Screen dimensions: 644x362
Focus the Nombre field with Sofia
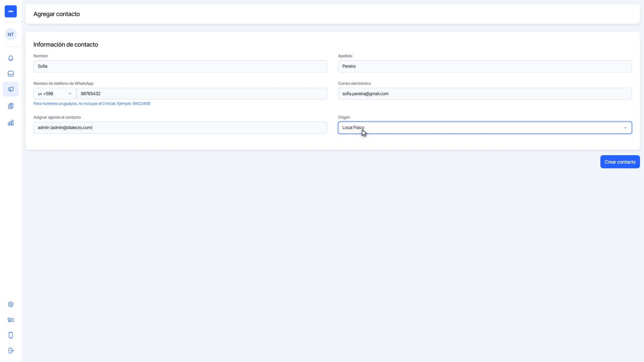(x=180, y=66)
